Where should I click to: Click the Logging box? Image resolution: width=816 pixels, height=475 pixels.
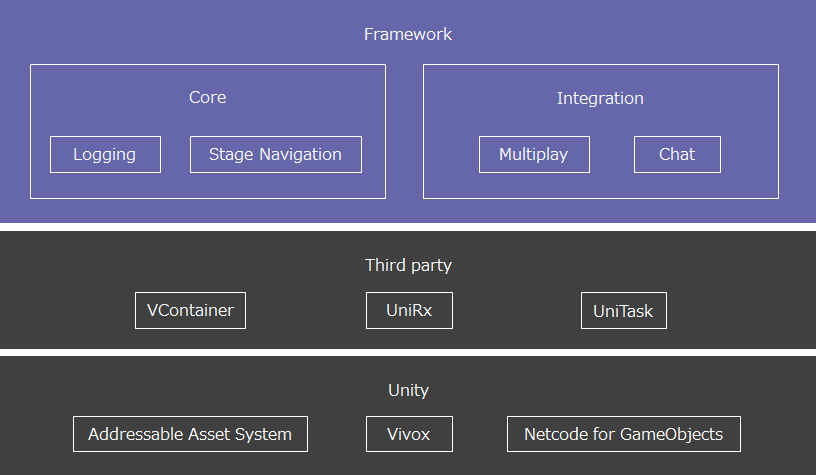point(105,155)
